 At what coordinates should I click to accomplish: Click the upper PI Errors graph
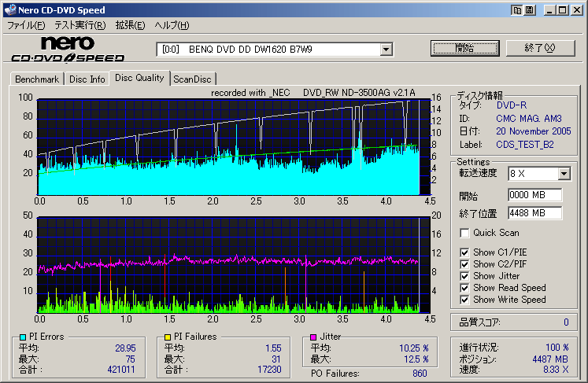[233, 147]
